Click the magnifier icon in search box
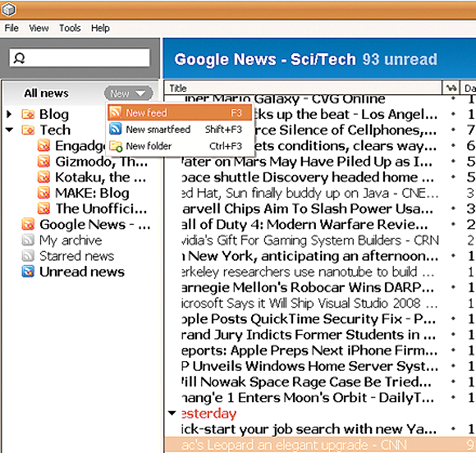The width and height of the screenshot is (476, 453). (20, 58)
